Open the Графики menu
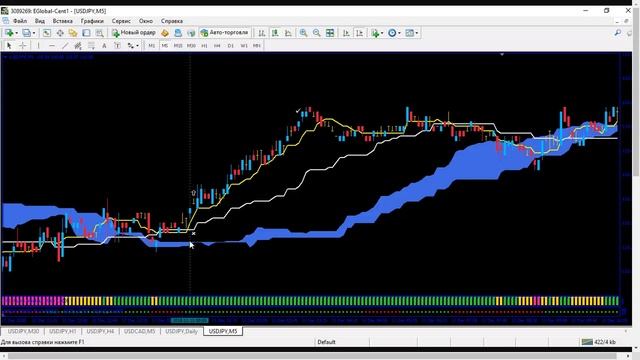This screenshot has width=640, height=360. (x=92, y=21)
